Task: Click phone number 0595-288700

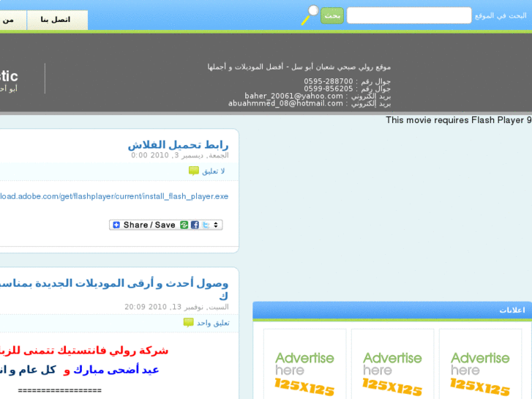Action: (329, 81)
